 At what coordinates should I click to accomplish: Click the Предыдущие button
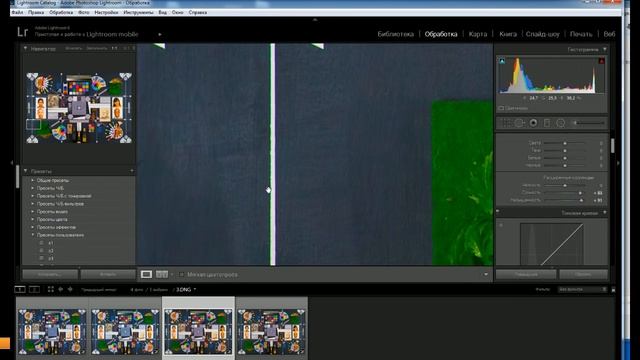pyautogui.click(x=526, y=274)
